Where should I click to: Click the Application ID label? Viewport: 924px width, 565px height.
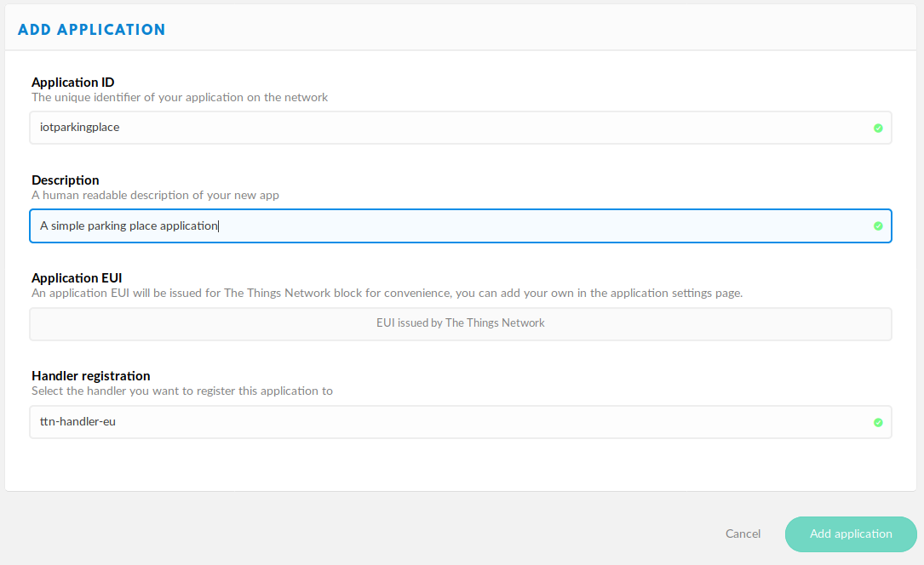point(73,83)
